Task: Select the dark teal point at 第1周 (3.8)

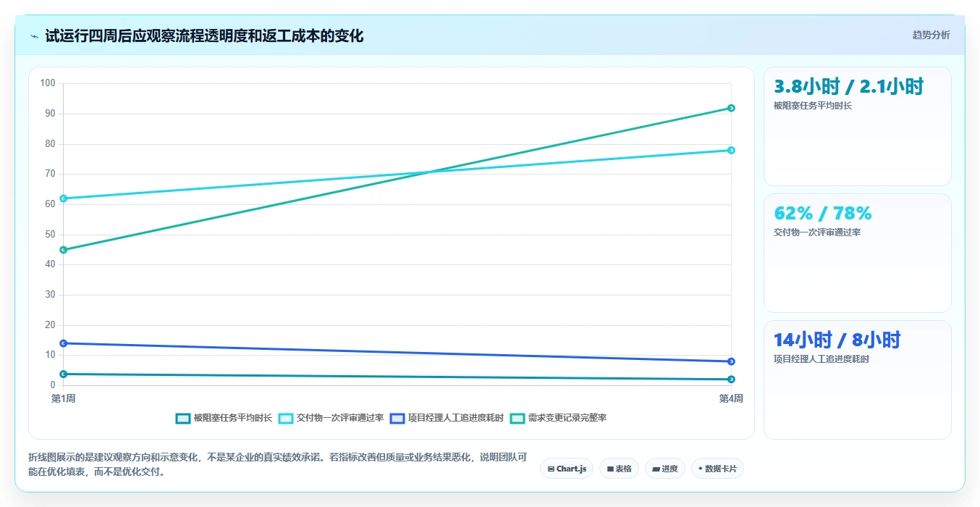Action: click(63, 374)
